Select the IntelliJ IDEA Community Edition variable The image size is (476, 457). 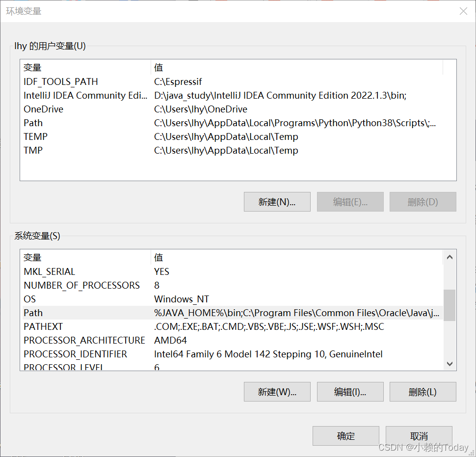pos(84,95)
